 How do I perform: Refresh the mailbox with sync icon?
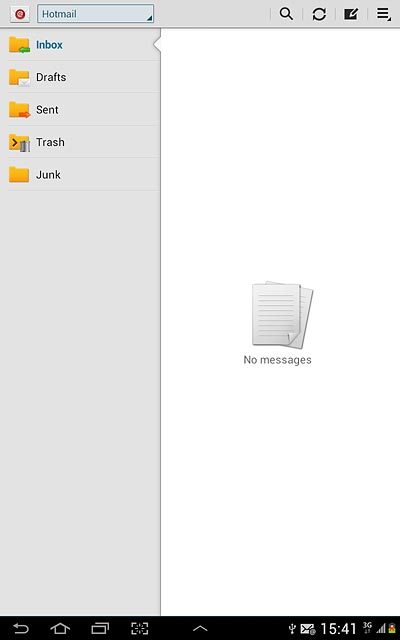[x=319, y=14]
